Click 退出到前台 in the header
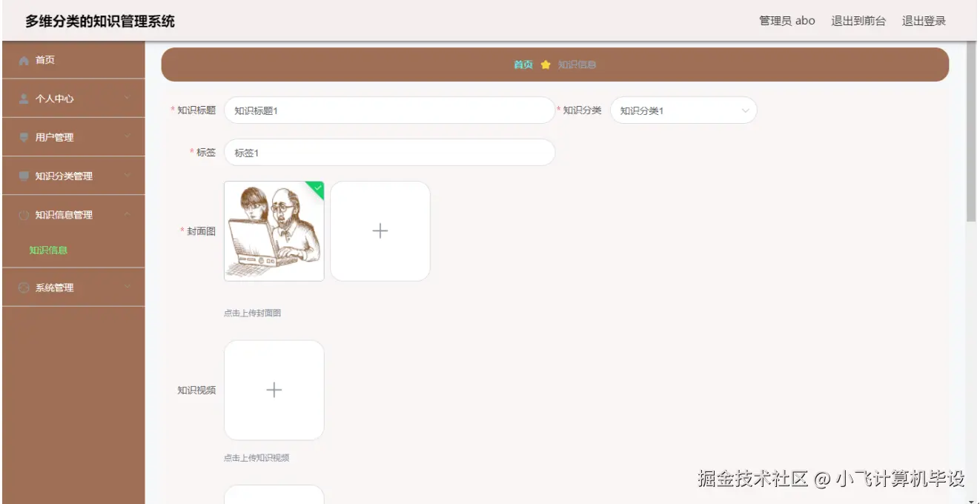The width and height of the screenshot is (980, 504). 858,21
